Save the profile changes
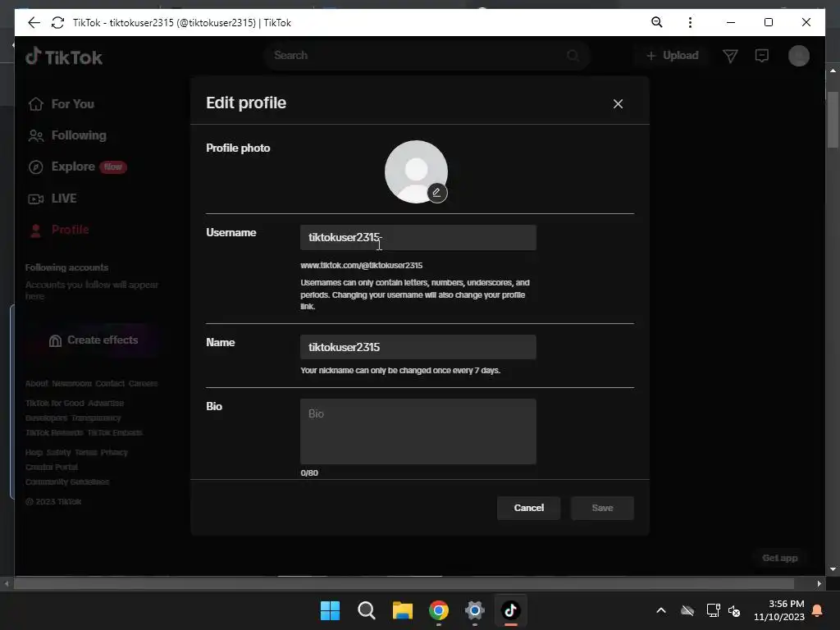 [x=602, y=508]
